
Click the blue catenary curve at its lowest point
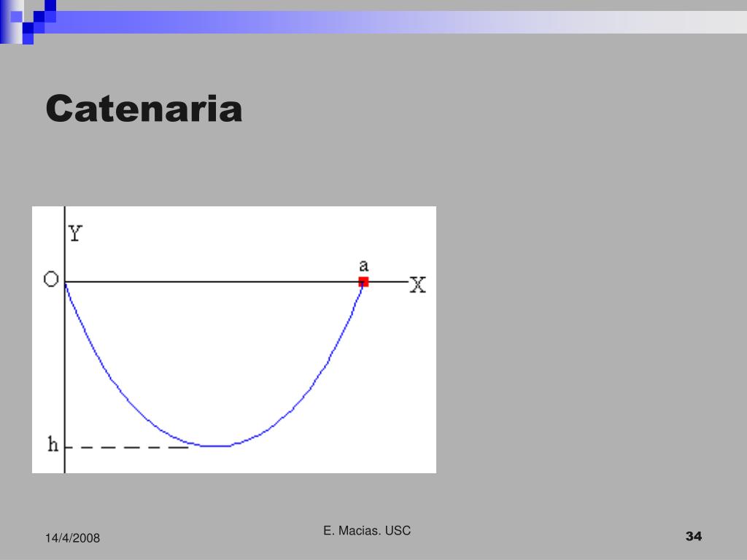pos(214,446)
